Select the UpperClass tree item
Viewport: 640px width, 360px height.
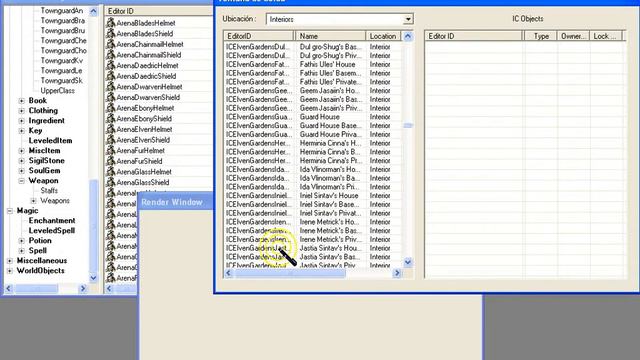click(58, 91)
